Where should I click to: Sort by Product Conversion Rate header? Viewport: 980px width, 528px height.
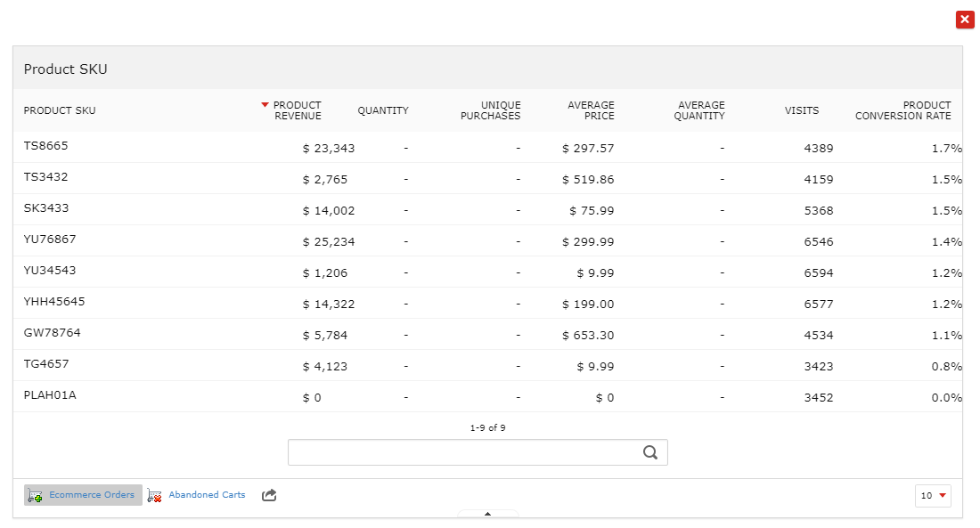903,110
